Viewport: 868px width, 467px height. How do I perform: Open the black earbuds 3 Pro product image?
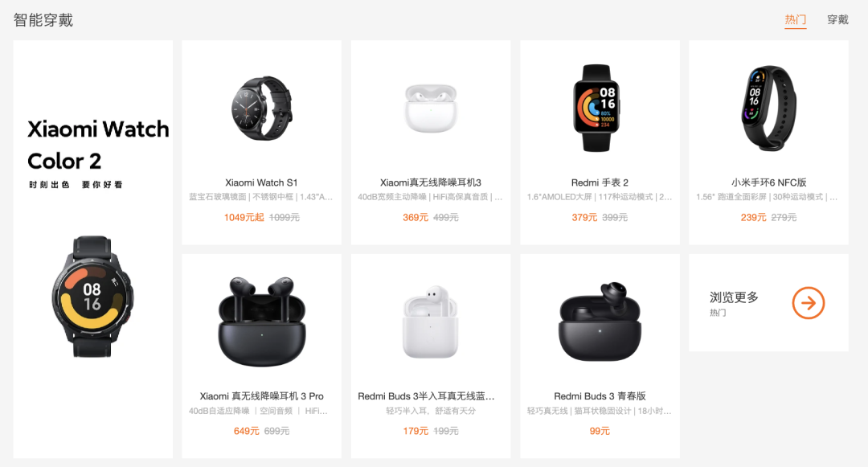click(261, 322)
